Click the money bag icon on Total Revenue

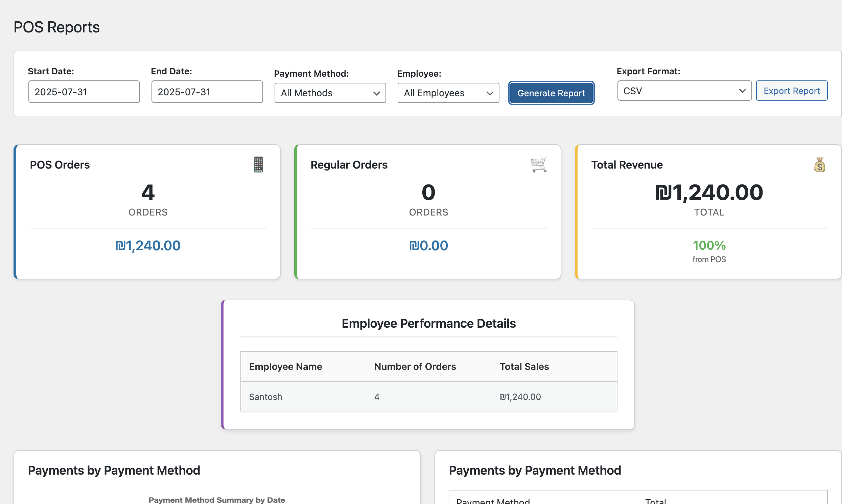819,165
